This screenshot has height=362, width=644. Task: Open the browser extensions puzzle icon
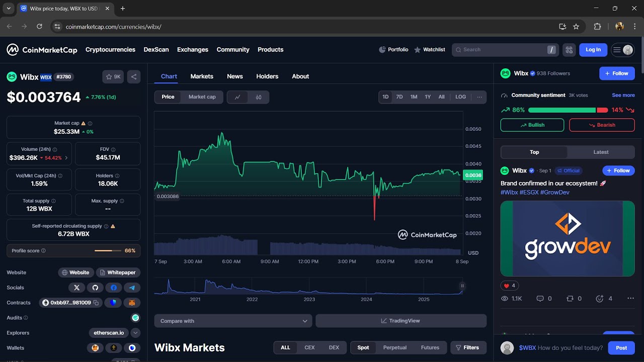point(598,27)
